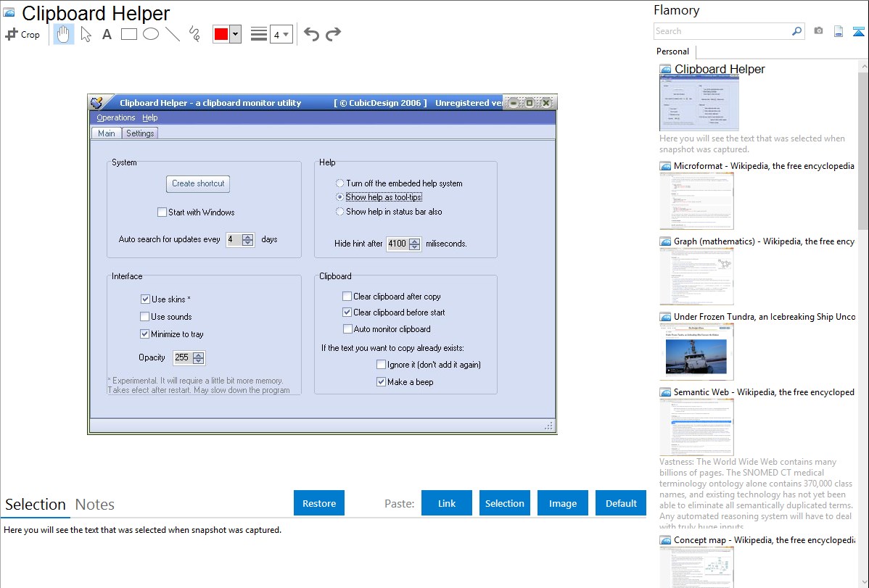
Task: Click the Restore button
Action: [x=319, y=502]
